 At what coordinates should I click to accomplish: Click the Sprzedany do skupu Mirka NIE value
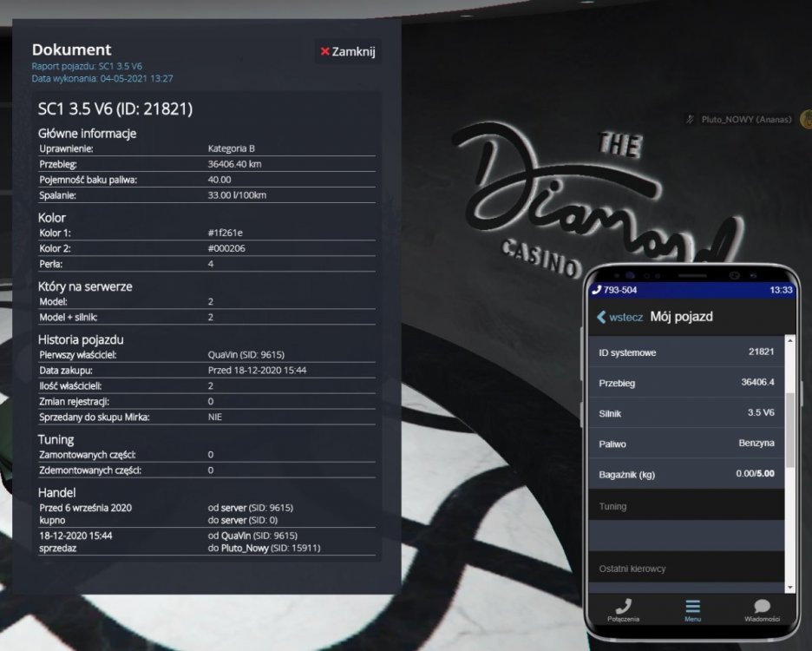215,417
